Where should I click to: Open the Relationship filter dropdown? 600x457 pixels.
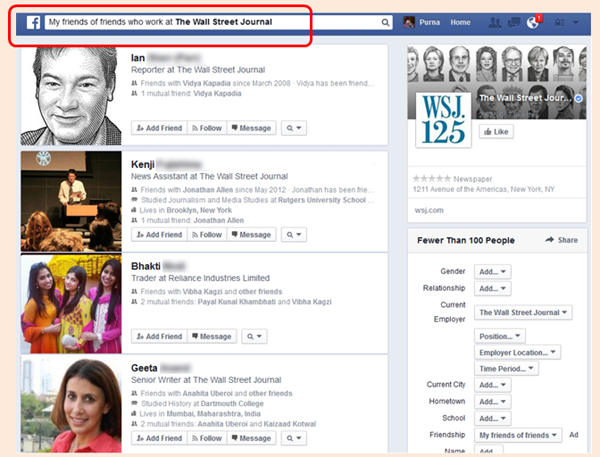(492, 289)
